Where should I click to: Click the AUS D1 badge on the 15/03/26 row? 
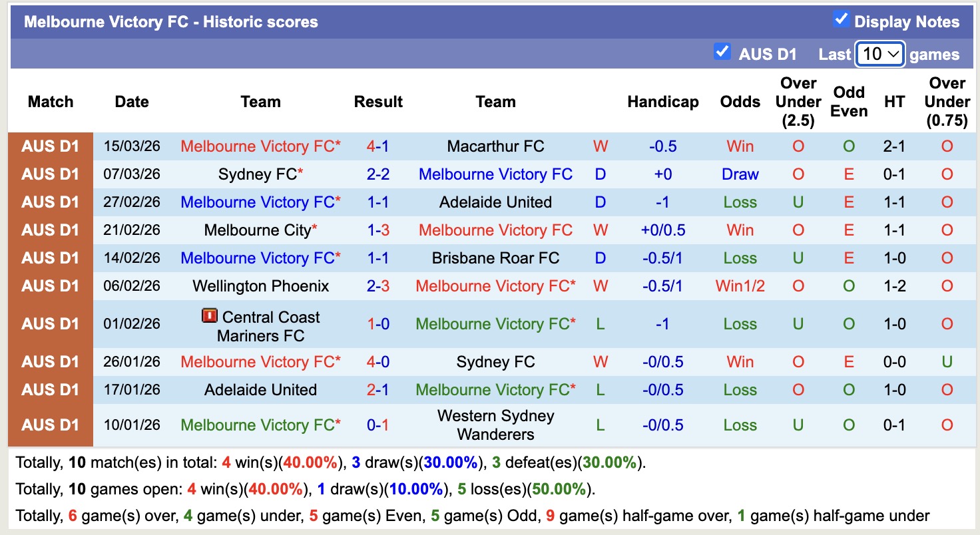(x=50, y=146)
